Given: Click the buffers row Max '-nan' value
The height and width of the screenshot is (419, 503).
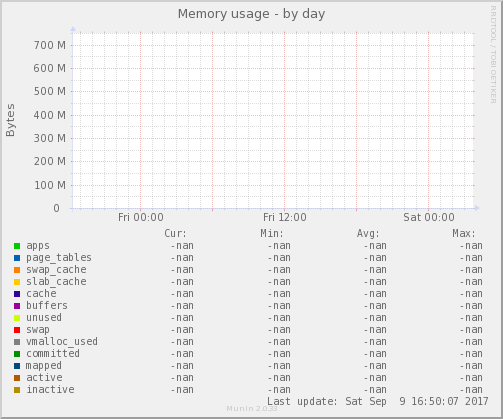Looking at the screenshot, I should coord(471,306).
